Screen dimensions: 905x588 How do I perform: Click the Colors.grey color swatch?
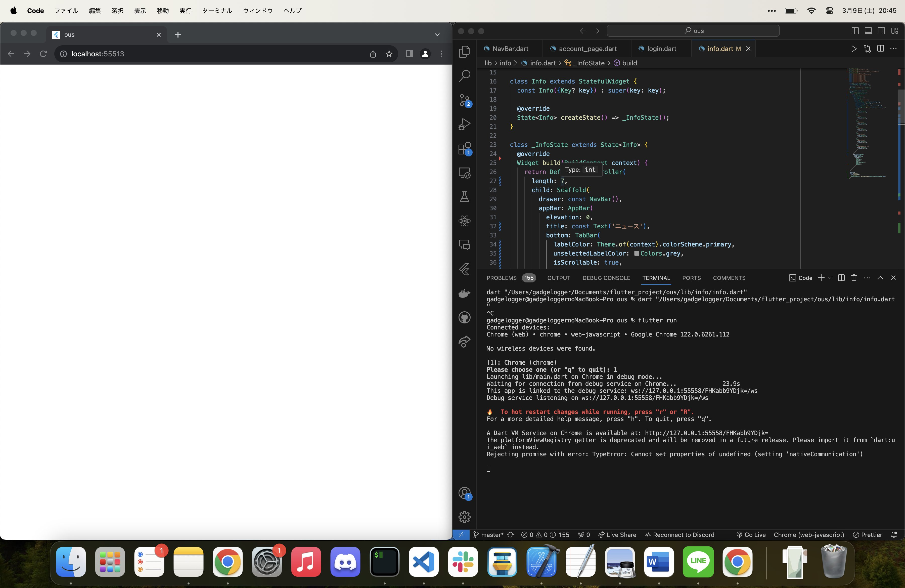(637, 253)
